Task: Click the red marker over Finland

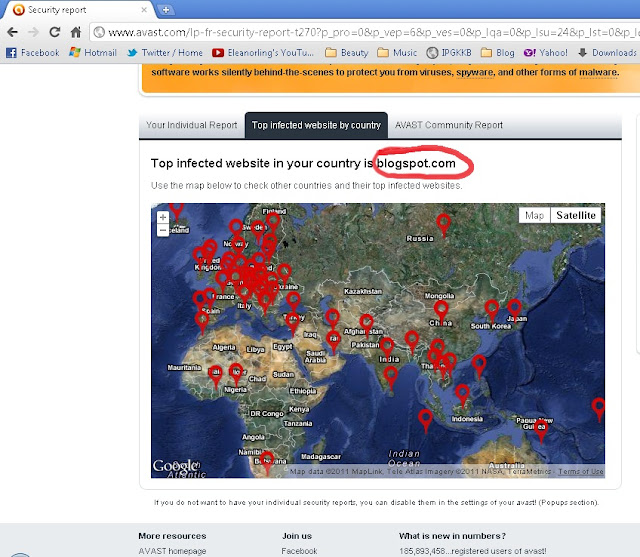Action: (273, 222)
